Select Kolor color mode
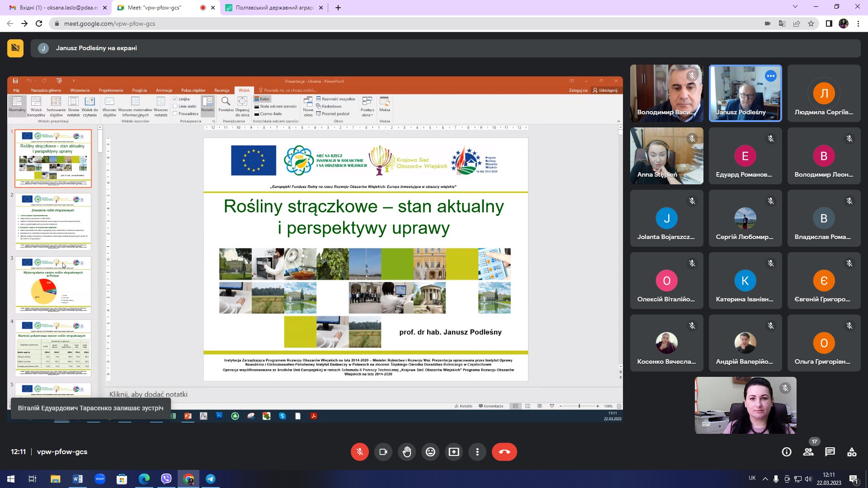 tap(262, 99)
